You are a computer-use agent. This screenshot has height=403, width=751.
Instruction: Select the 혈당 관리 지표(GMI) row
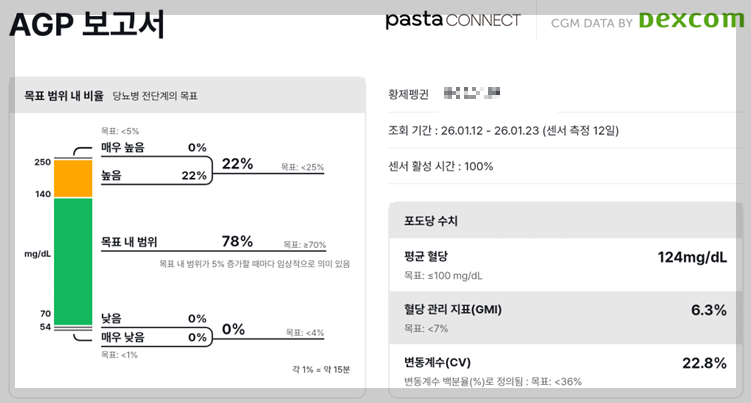tap(565, 318)
